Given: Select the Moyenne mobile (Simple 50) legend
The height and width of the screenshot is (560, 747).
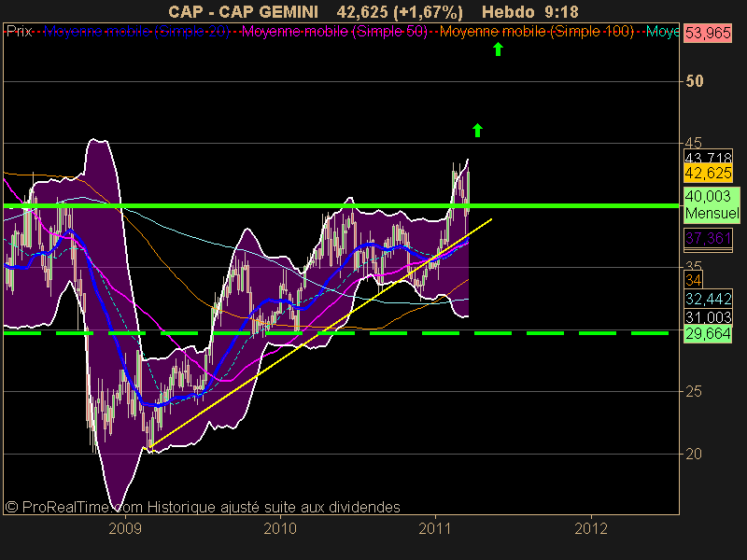Looking at the screenshot, I should tap(334, 32).
